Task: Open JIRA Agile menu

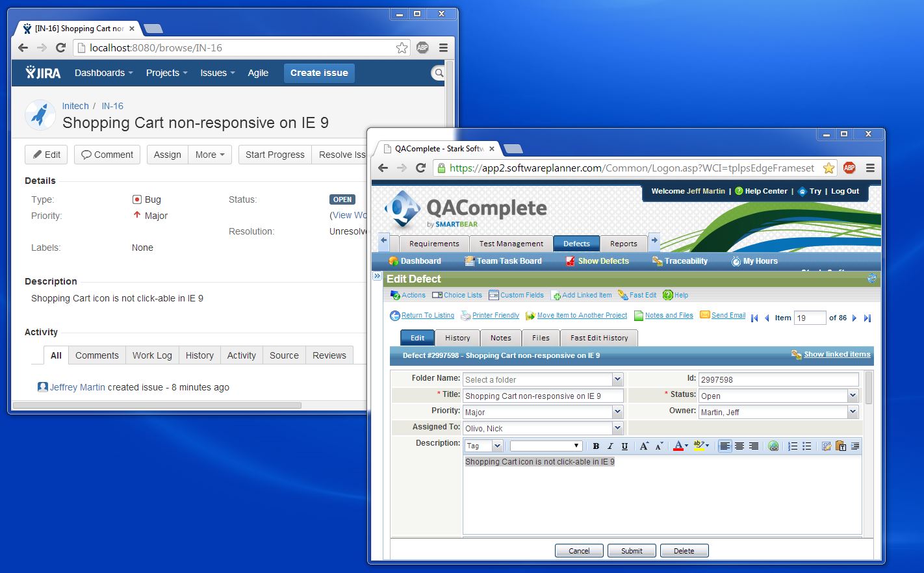Action: coord(258,73)
